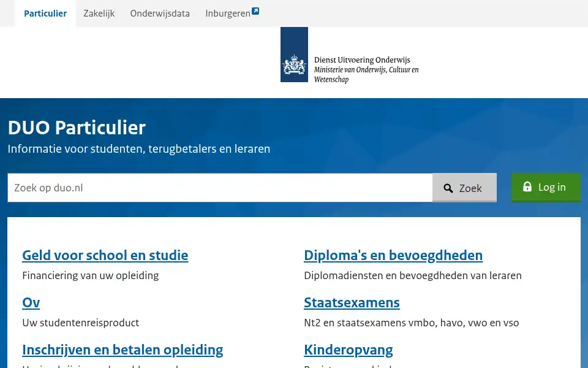
Task: Open the Particulier tab
Action: click(45, 13)
